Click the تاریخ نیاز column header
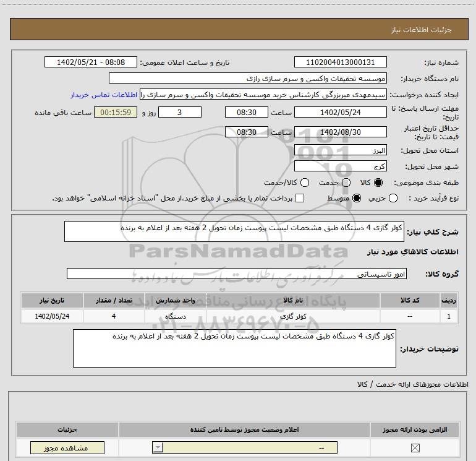This screenshot has width=476, height=461. pos(52,300)
